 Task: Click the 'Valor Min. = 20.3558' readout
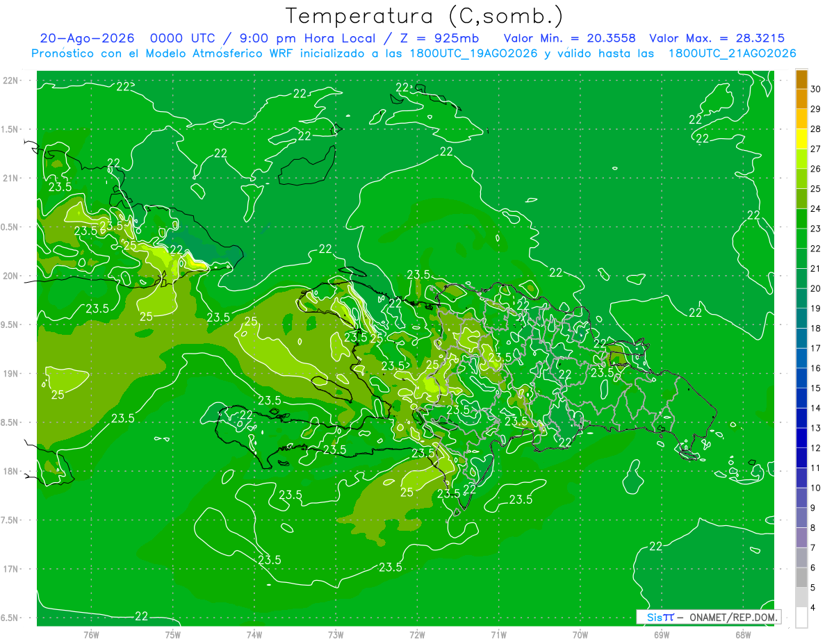coord(569,38)
